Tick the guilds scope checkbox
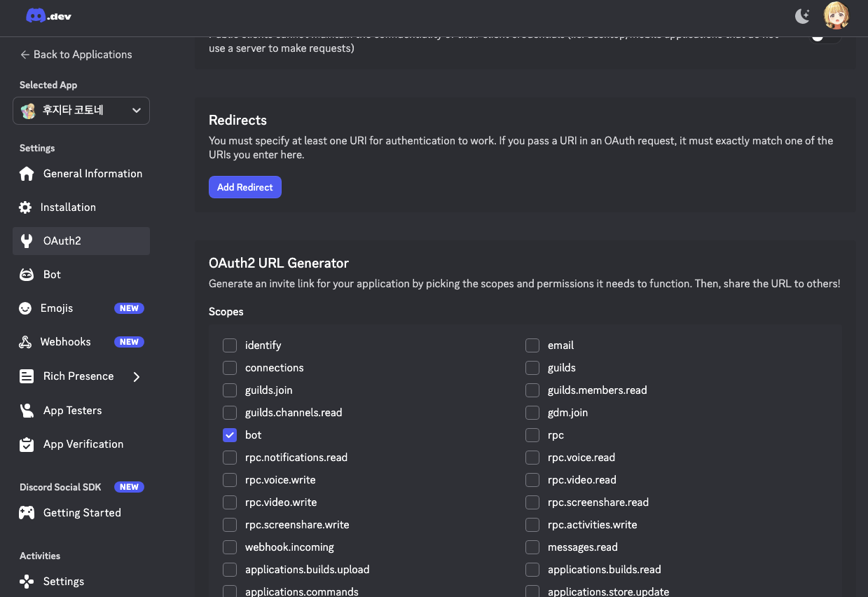Screen dimensions: 868x597 532,368
